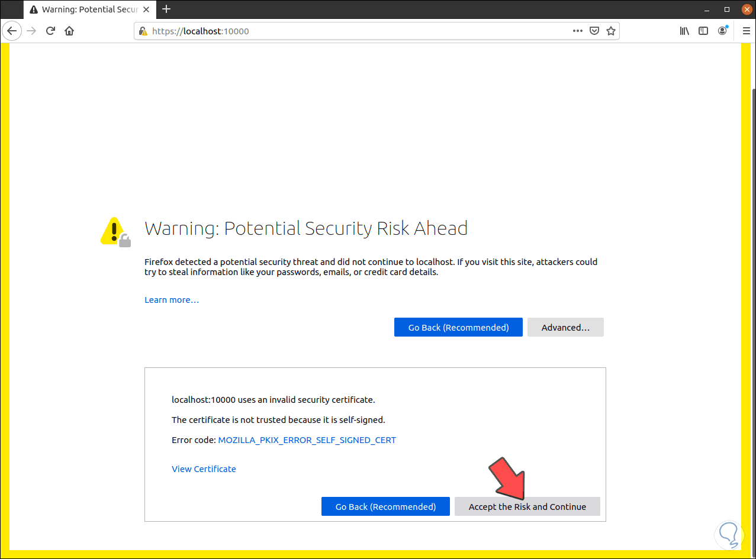Click the Save to Pocket icon
The width and height of the screenshot is (756, 559).
[x=594, y=31]
